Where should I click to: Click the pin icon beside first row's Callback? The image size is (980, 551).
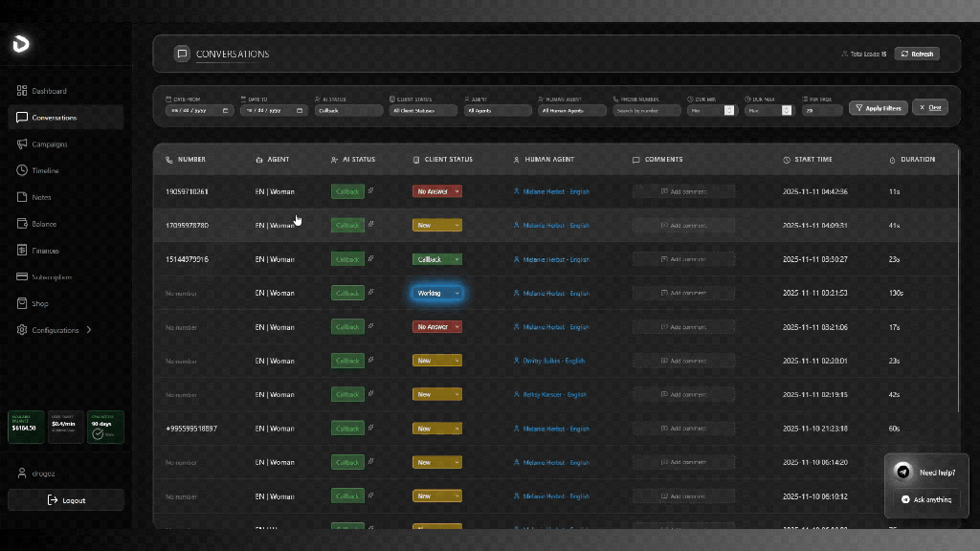point(371,190)
